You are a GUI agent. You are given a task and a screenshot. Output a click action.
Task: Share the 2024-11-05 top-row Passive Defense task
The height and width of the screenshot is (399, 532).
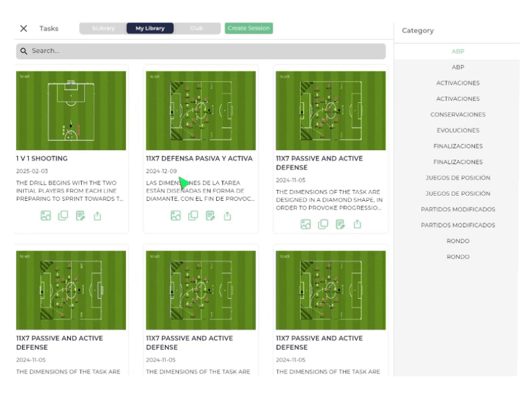[358, 224]
